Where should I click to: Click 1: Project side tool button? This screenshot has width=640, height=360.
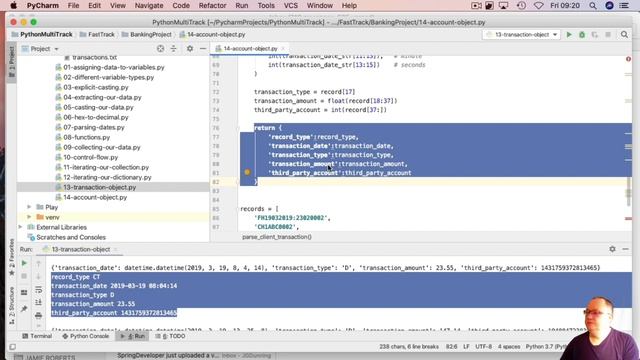pos(12,62)
